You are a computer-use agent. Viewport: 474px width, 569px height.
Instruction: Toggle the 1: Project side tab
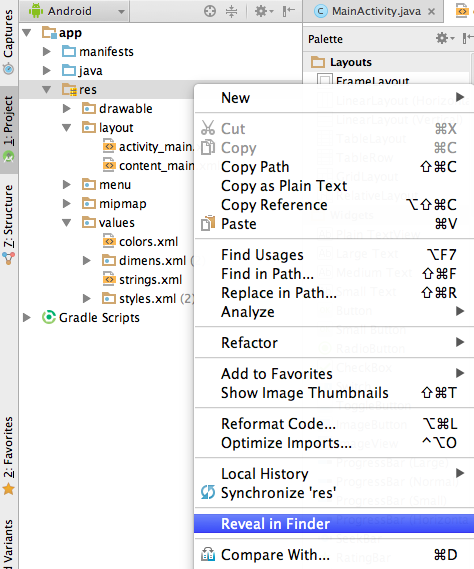pos(8,129)
